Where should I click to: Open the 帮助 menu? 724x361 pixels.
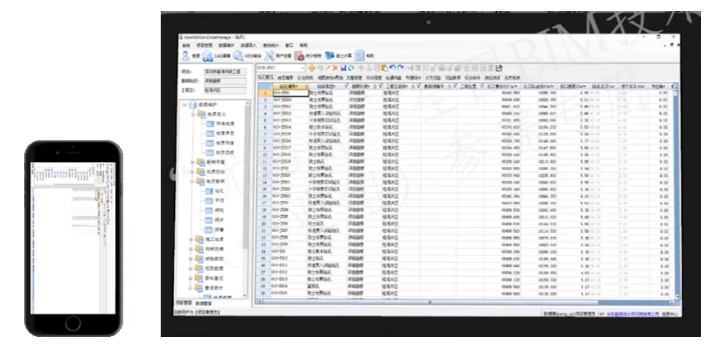(303, 45)
